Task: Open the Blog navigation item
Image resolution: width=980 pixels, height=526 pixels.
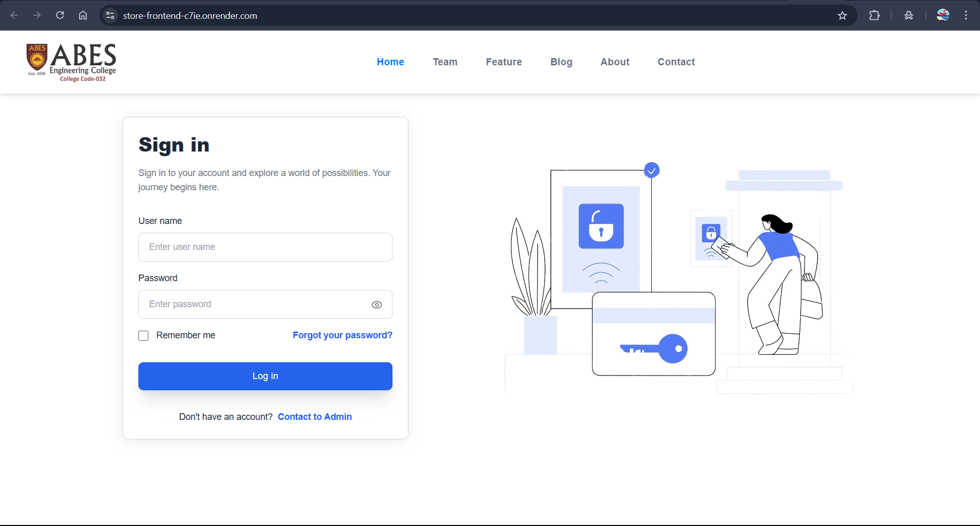Action: pyautogui.click(x=561, y=62)
